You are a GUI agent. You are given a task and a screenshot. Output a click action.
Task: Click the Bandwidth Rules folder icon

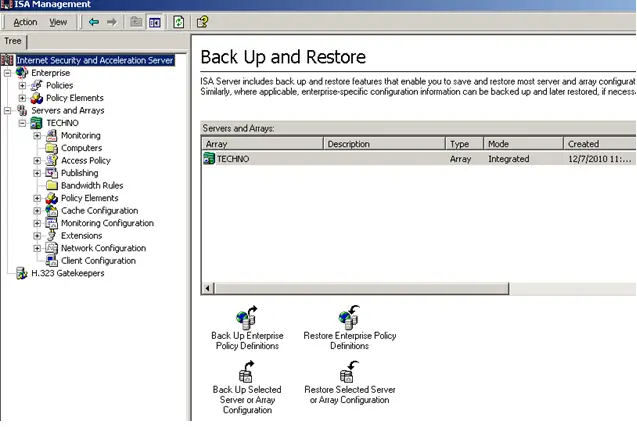(x=52, y=185)
